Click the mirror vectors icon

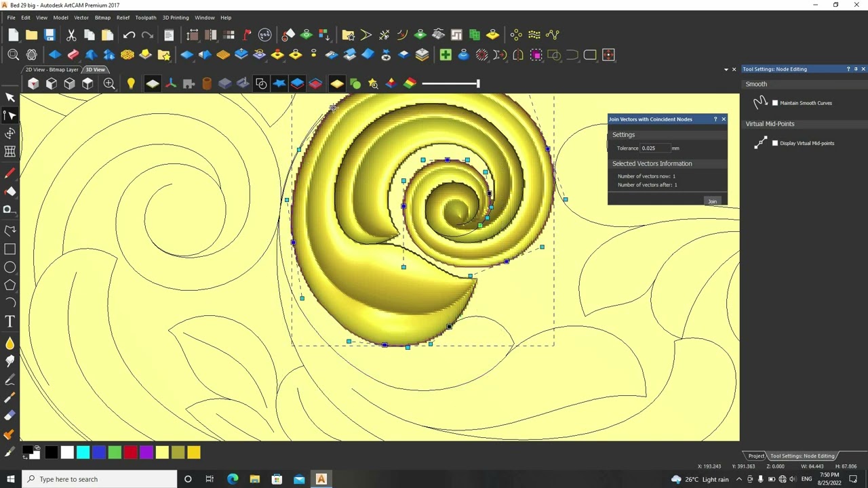pyautogui.click(x=518, y=55)
